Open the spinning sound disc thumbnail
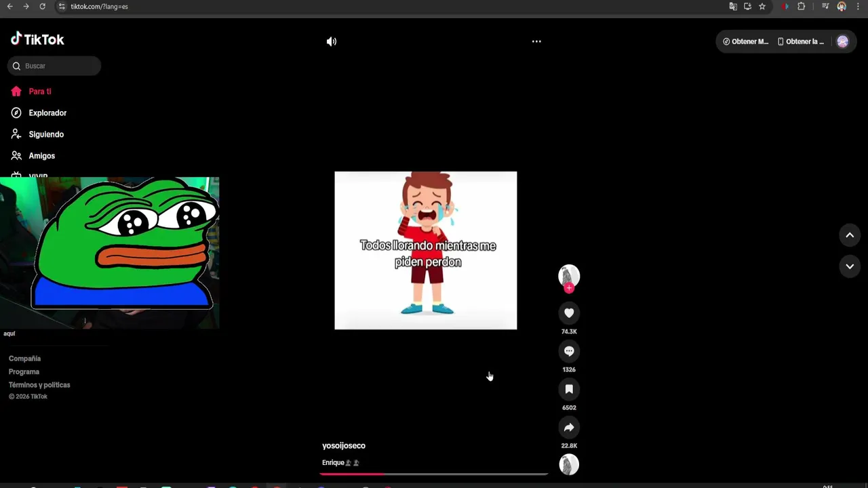The height and width of the screenshot is (488, 868). (569, 464)
